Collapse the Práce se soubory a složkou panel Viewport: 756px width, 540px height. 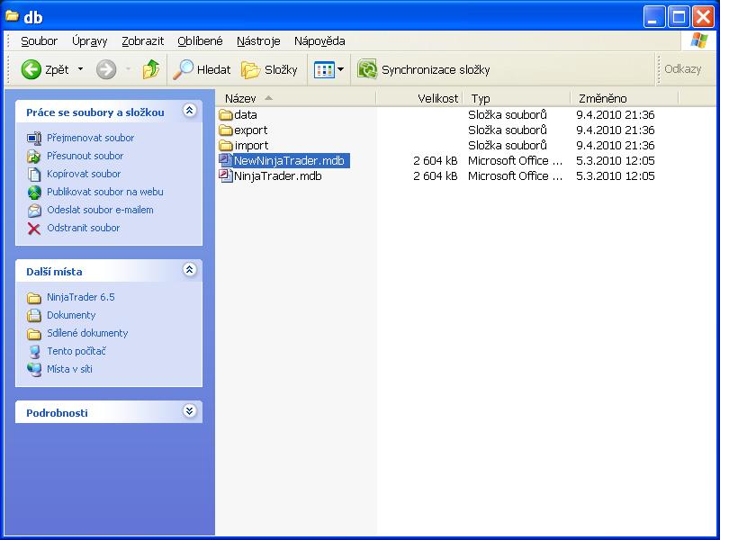pyautogui.click(x=190, y=111)
